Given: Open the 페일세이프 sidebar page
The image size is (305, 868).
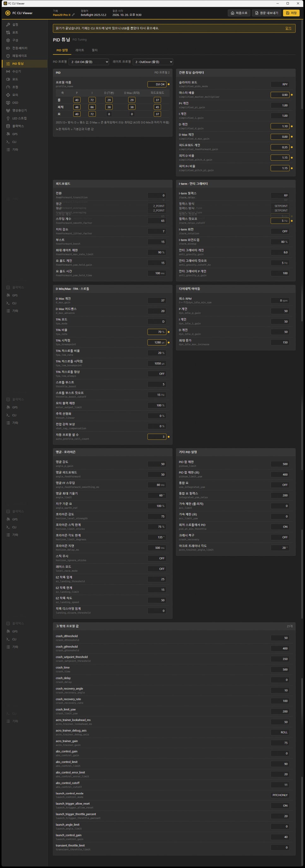Looking at the screenshot, I should click(24, 56).
